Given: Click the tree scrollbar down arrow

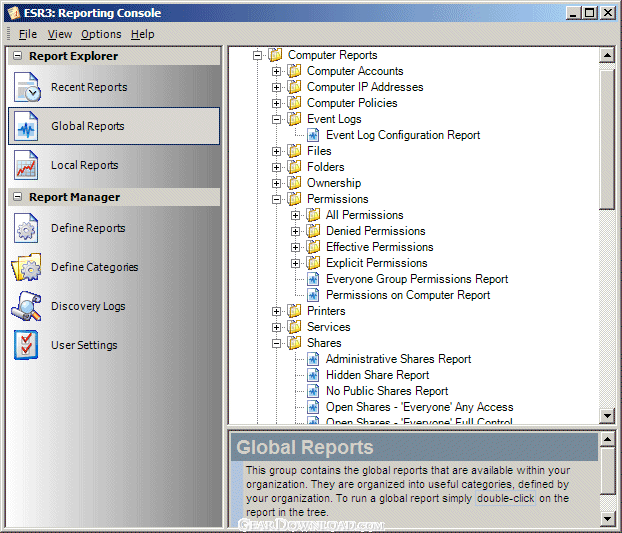Looking at the screenshot, I should pos(607,416).
